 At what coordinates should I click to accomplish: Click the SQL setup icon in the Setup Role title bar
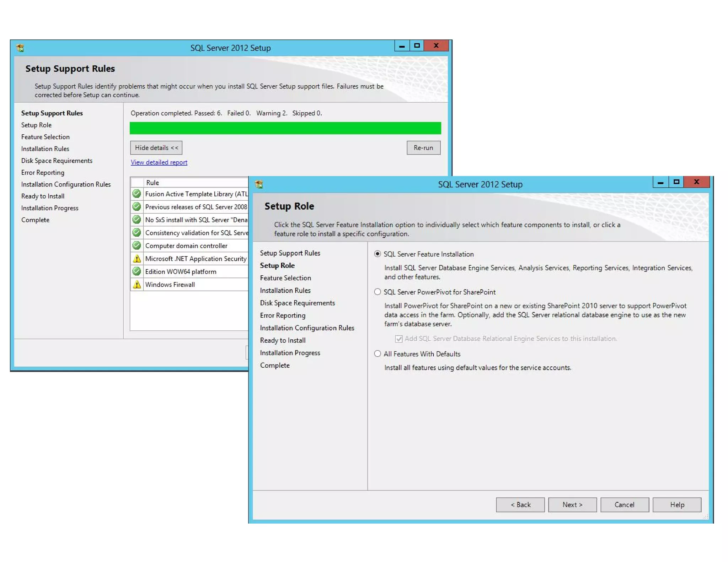pos(259,184)
